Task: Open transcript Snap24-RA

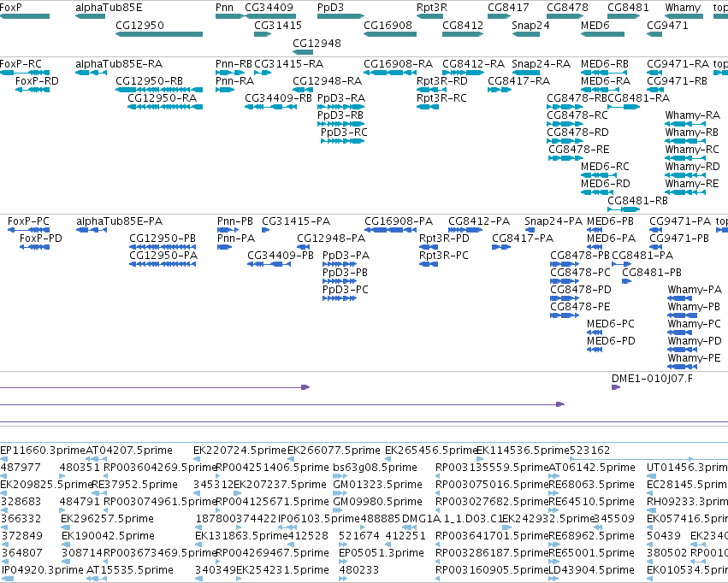Action: point(541,63)
